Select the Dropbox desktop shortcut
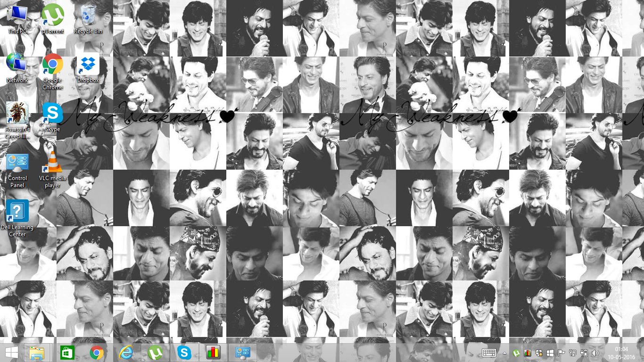The height and width of the screenshot is (362, 644). 88,68
